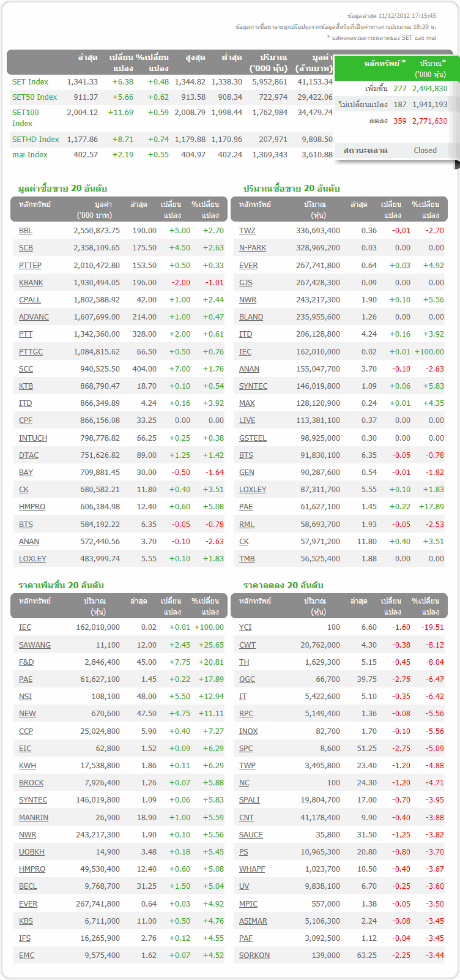Open the SCB stock link
This screenshot has width=460, height=980.
coord(26,248)
